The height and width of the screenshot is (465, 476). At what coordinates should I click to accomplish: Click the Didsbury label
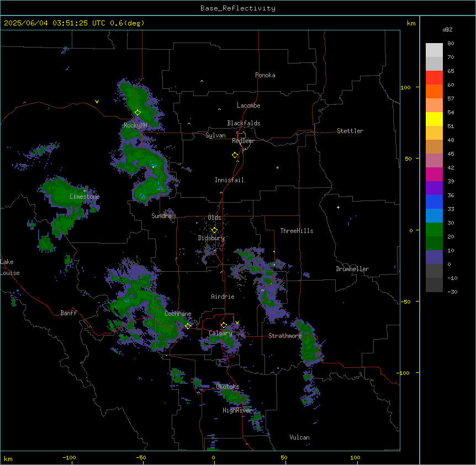point(211,238)
